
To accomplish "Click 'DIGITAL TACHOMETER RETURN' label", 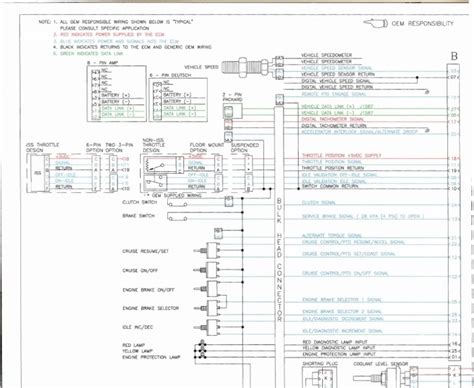I will coord(333,126).
